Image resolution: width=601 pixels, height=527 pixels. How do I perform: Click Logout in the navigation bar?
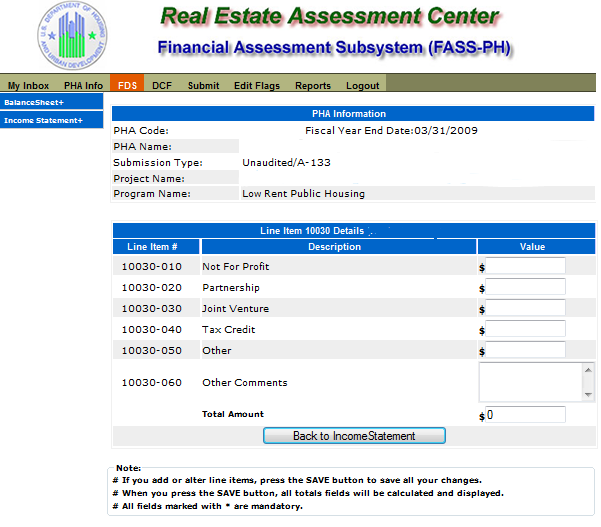tap(362, 85)
